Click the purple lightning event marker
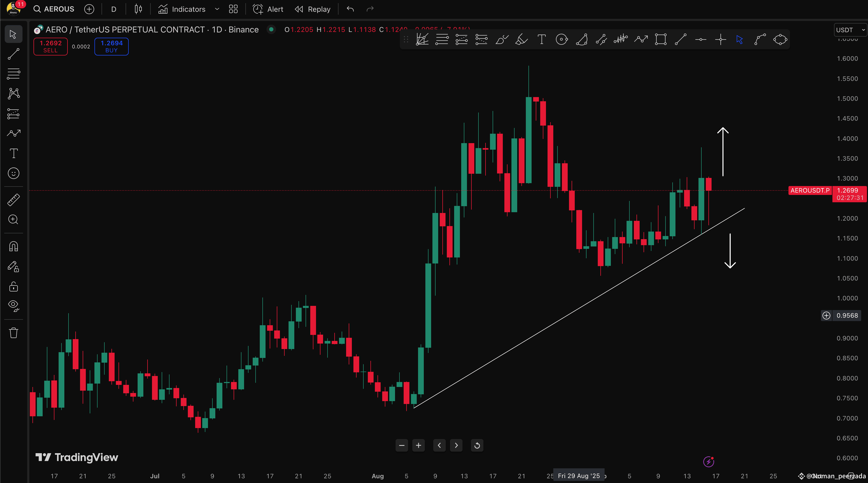868x483 pixels. click(x=709, y=462)
